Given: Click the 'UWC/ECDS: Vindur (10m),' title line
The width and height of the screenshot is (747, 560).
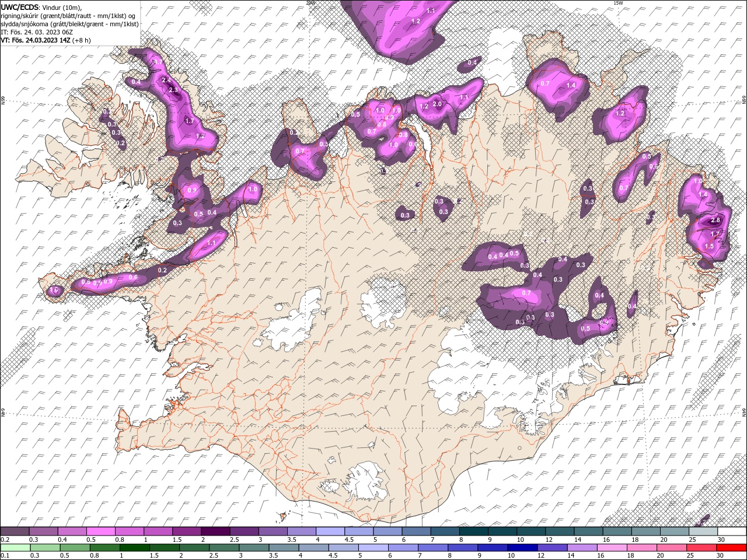Looking at the screenshot, I should pyautogui.click(x=41, y=7).
